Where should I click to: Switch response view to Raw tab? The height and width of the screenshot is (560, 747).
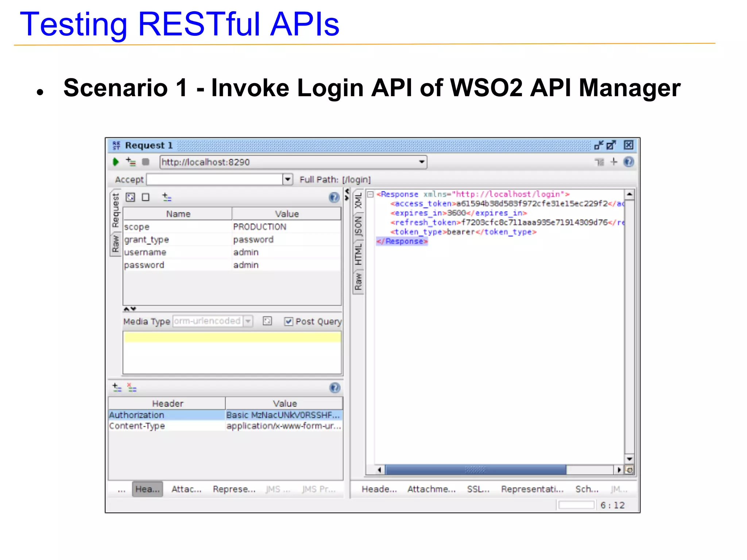point(359,281)
